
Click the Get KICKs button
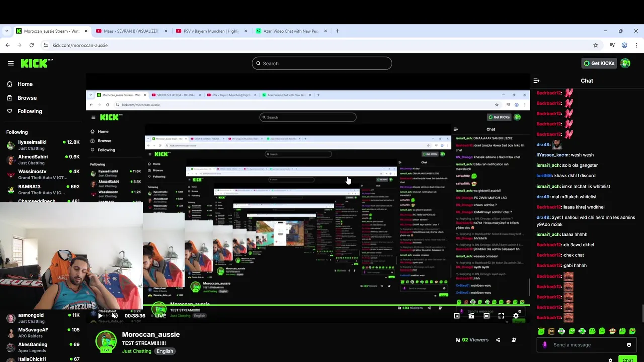(599, 63)
